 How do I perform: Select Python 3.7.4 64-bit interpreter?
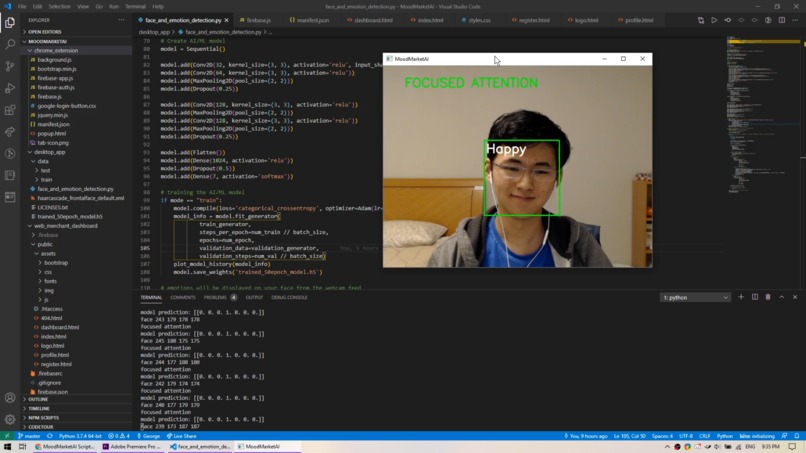[80, 436]
